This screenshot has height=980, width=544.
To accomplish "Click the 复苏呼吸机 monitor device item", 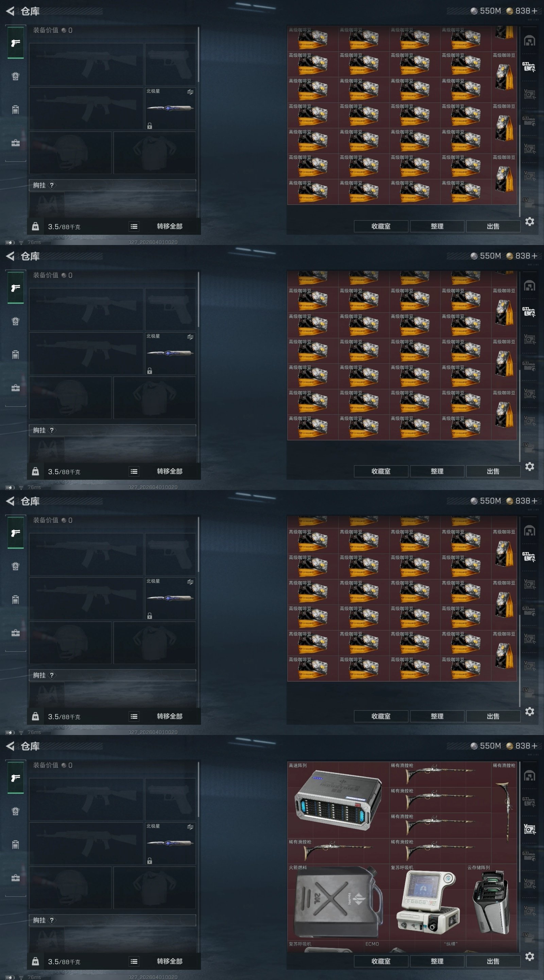I will (x=427, y=902).
